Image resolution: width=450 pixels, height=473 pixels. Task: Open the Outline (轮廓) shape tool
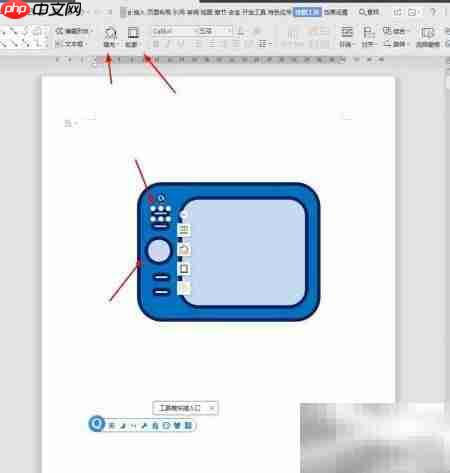[x=133, y=37]
